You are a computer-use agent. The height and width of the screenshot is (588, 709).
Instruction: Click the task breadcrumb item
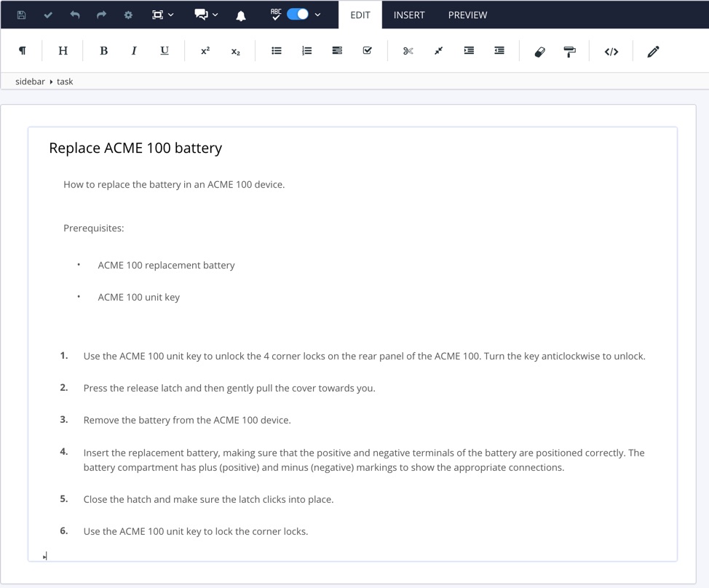point(65,82)
